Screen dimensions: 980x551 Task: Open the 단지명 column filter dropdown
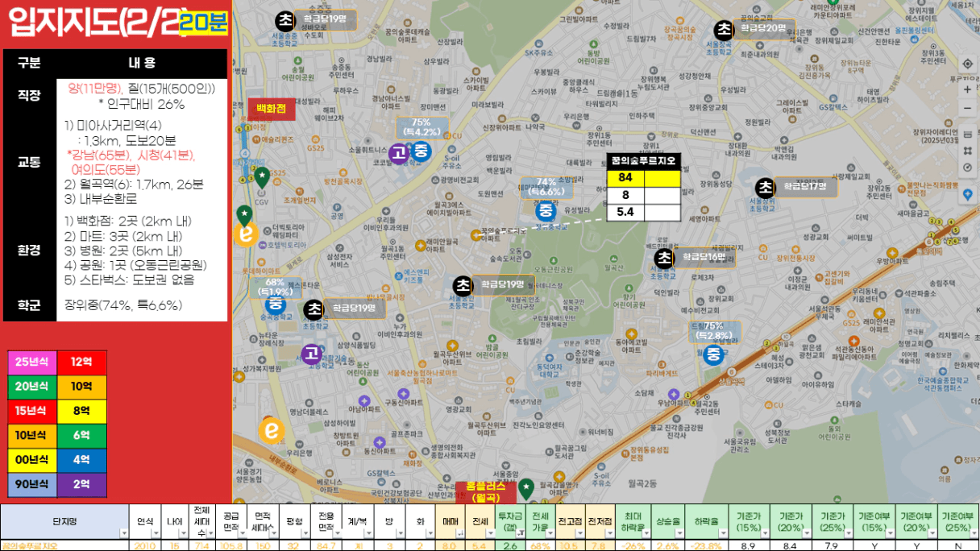coord(123,533)
